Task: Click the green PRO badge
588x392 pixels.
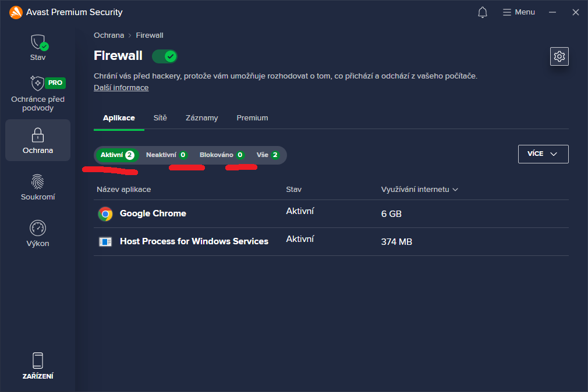Action: pyautogui.click(x=55, y=83)
